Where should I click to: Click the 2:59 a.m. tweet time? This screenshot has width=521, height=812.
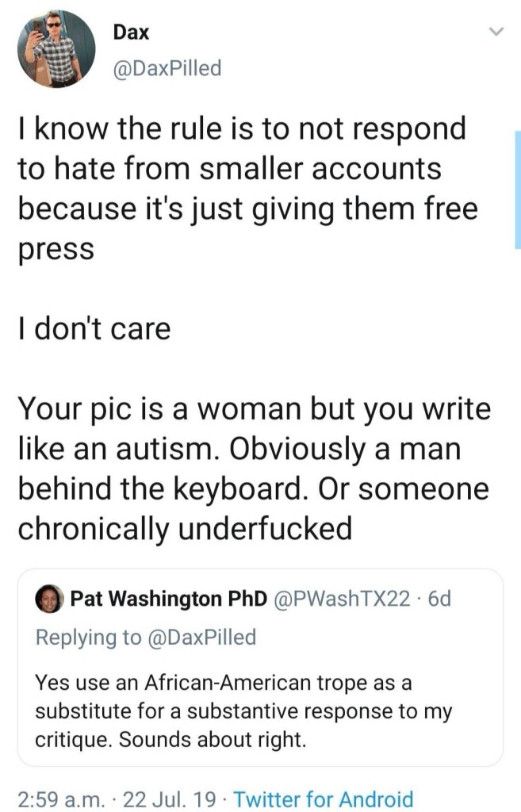59,797
